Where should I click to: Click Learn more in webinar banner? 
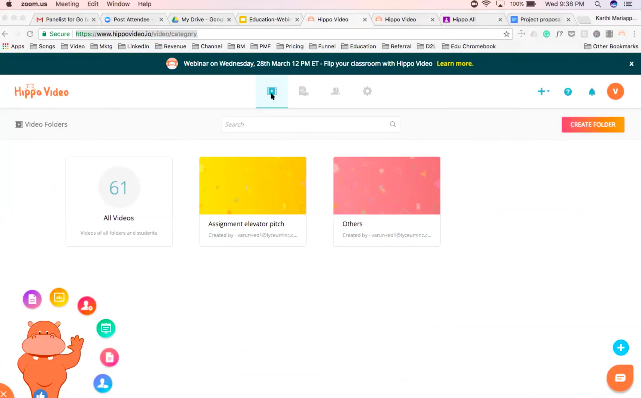click(455, 64)
